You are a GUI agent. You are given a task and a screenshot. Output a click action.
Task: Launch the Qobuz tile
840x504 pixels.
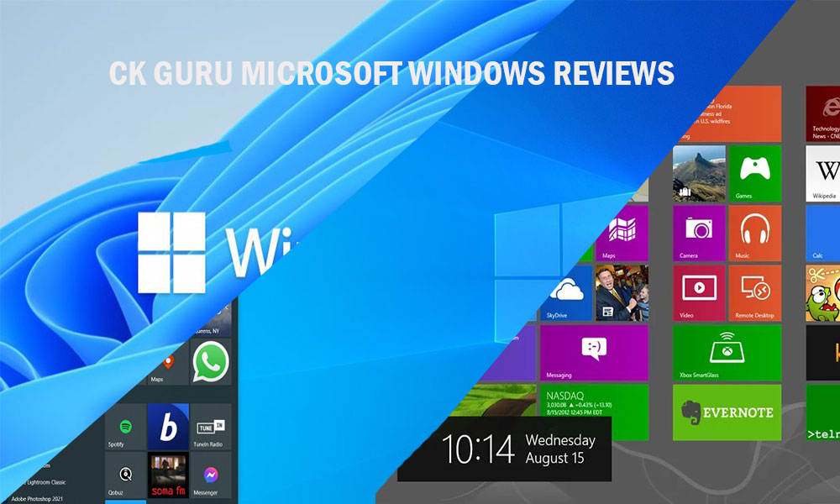(x=125, y=475)
